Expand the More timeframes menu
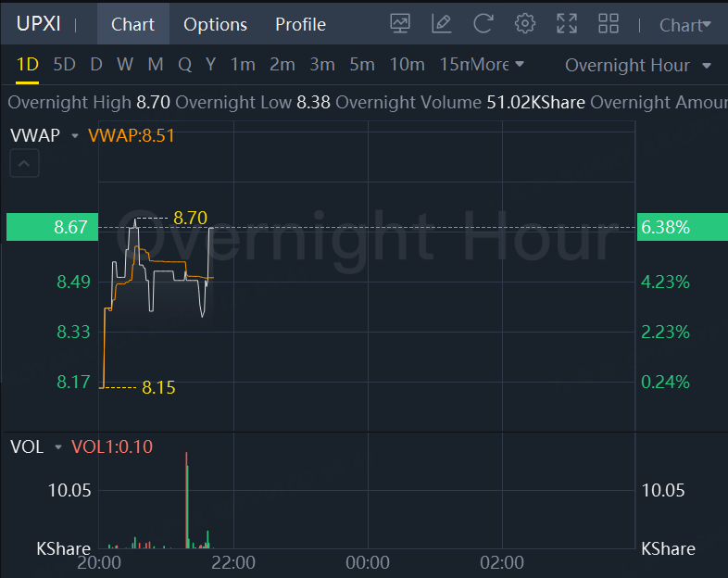This screenshot has width=728, height=578. [497, 65]
